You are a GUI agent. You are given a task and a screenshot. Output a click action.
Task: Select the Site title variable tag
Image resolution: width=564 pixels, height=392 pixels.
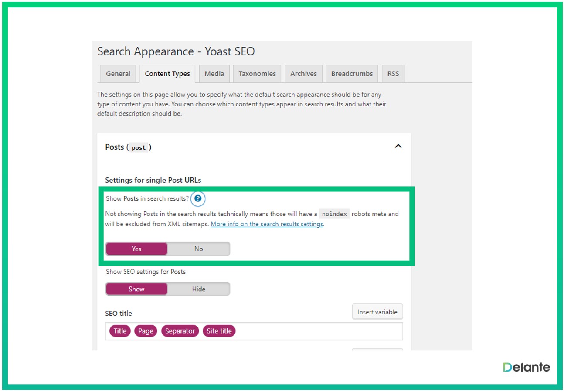(219, 331)
